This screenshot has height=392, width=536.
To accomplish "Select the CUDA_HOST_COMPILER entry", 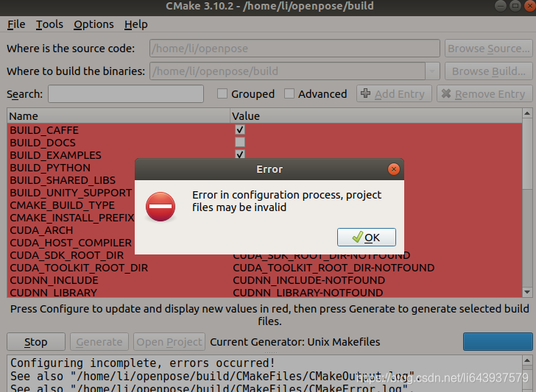I will [x=71, y=243].
